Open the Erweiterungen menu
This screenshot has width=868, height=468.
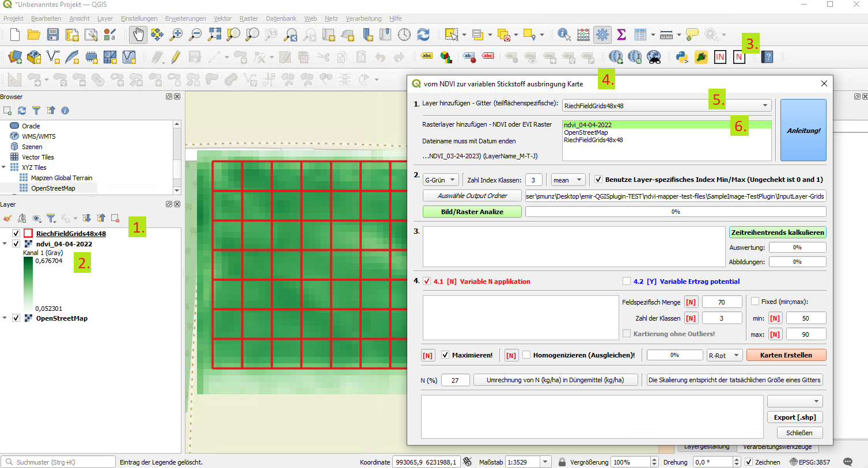click(x=185, y=18)
